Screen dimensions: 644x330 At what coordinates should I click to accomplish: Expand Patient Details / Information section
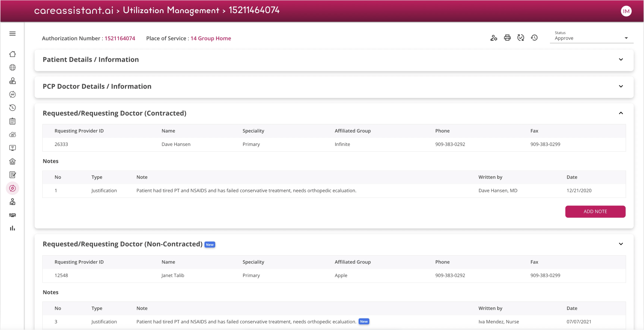click(x=621, y=60)
